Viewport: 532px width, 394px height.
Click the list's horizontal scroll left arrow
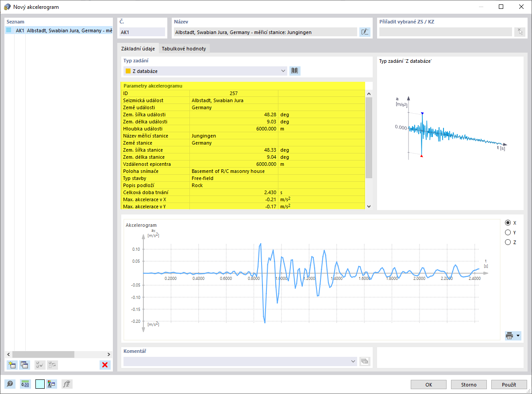click(8, 354)
